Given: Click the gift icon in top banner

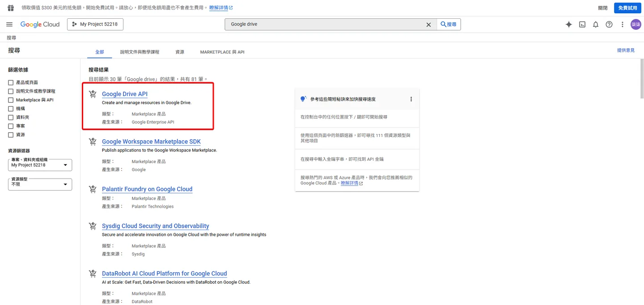Looking at the screenshot, I should (x=11, y=8).
